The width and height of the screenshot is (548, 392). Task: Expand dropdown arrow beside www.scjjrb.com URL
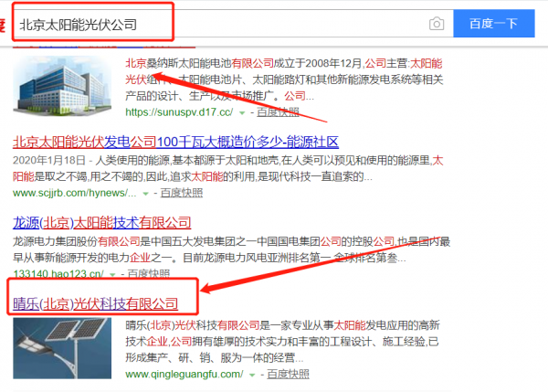point(146,194)
